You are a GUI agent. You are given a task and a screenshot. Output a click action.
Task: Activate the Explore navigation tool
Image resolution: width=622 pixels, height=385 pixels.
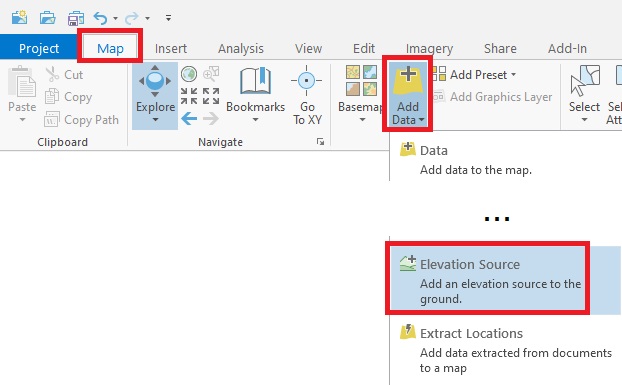[155, 96]
